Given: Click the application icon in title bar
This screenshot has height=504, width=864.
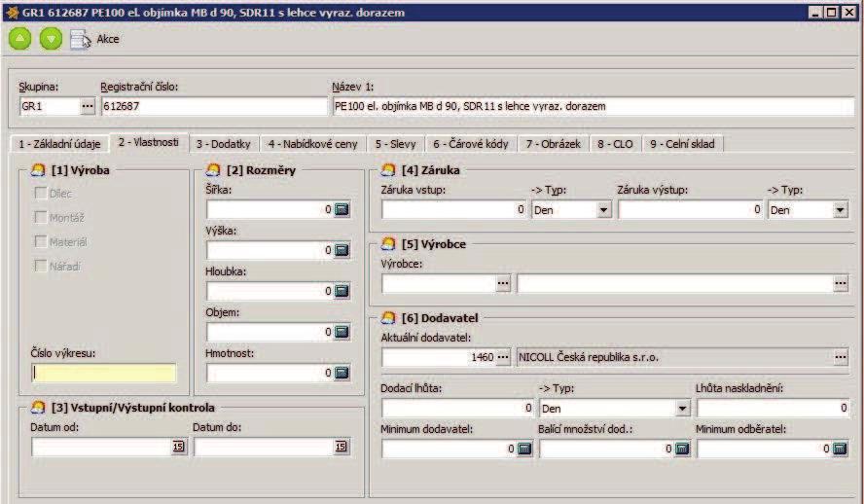Looking at the screenshot, I should (x=12, y=12).
